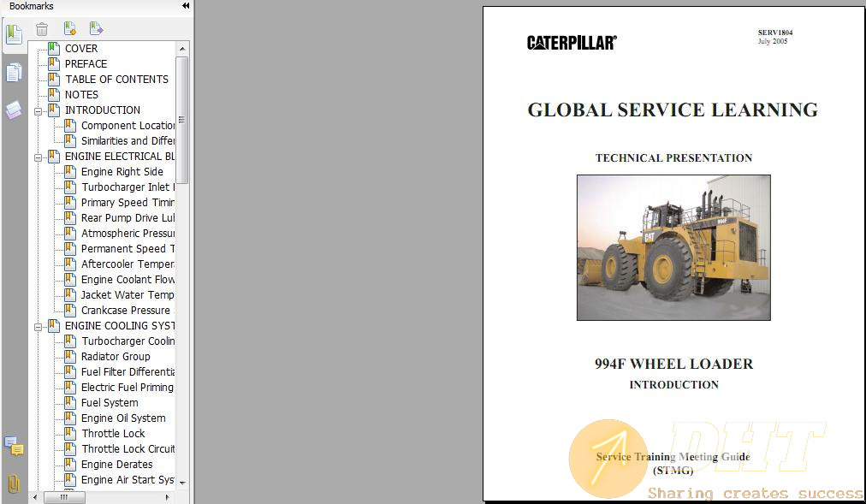The width and height of the screenshot is (866, 504).
Task: Go to Radiator Group bookmark
Action: pos(116,357)
